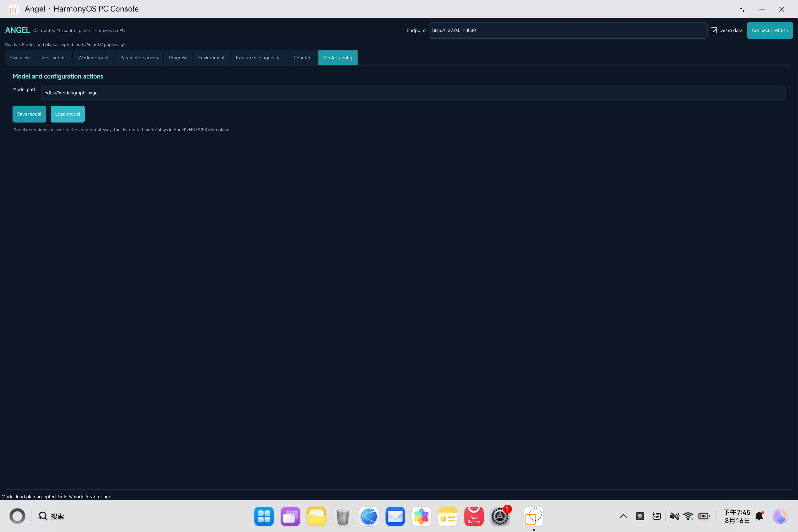Launch App Gallery from the dock
798x532 pixels.
coord(474,516)
